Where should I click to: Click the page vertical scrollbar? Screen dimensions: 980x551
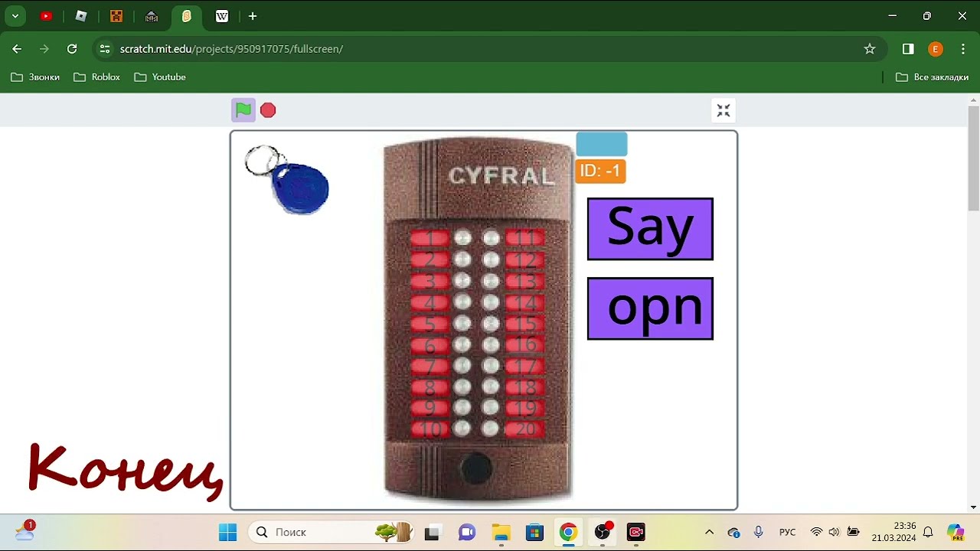point(973,158)
